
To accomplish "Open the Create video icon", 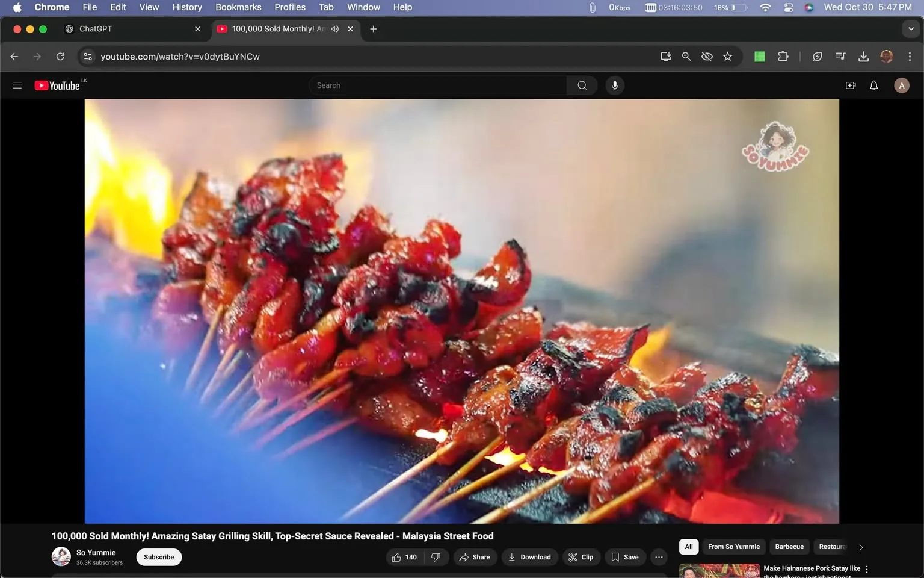I will (x=850, y=85).
